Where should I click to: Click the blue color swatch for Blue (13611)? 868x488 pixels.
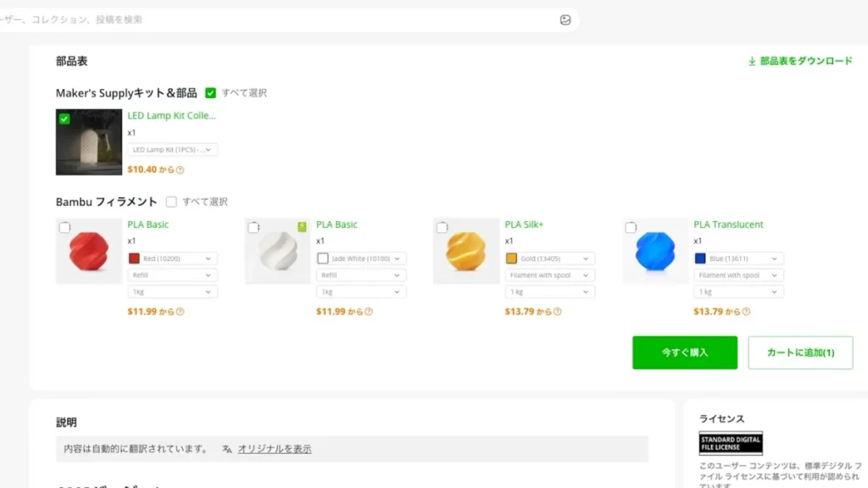point(700,258)
